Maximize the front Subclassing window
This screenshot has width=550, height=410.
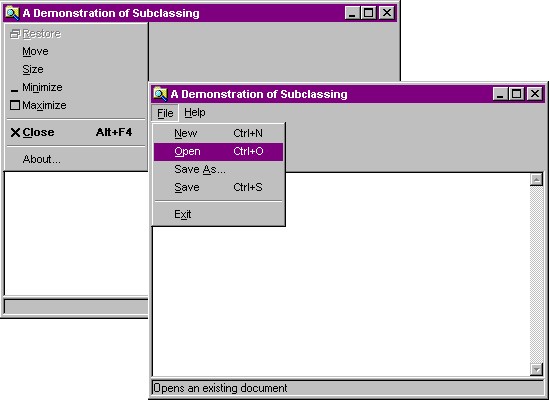516,94
